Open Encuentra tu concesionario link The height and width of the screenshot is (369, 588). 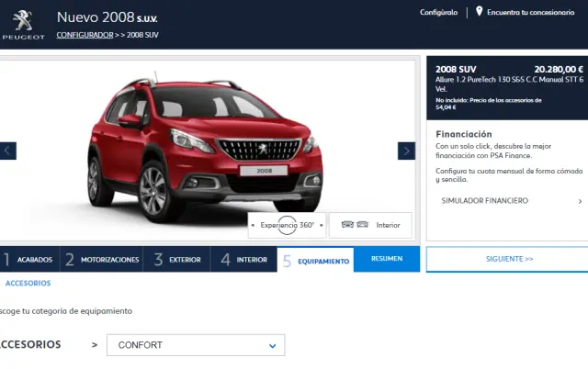point(529,13)
